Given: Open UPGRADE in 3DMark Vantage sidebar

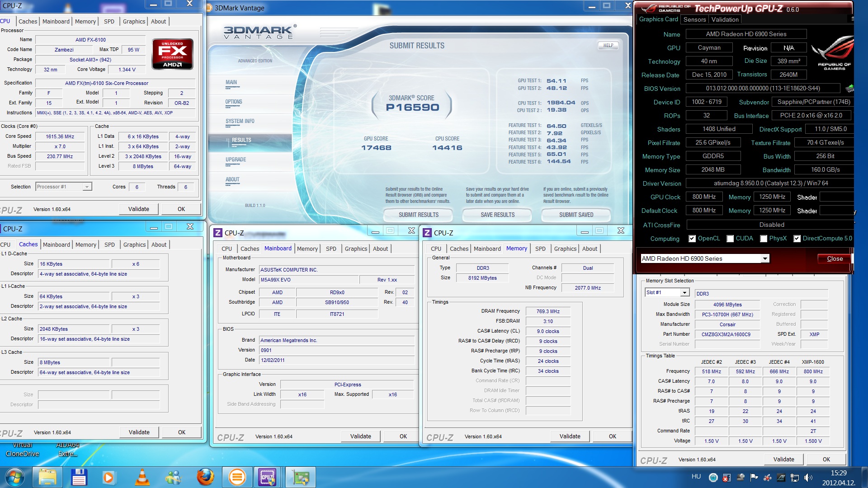Looking at the screenshot, I should (x=236, y=160).
